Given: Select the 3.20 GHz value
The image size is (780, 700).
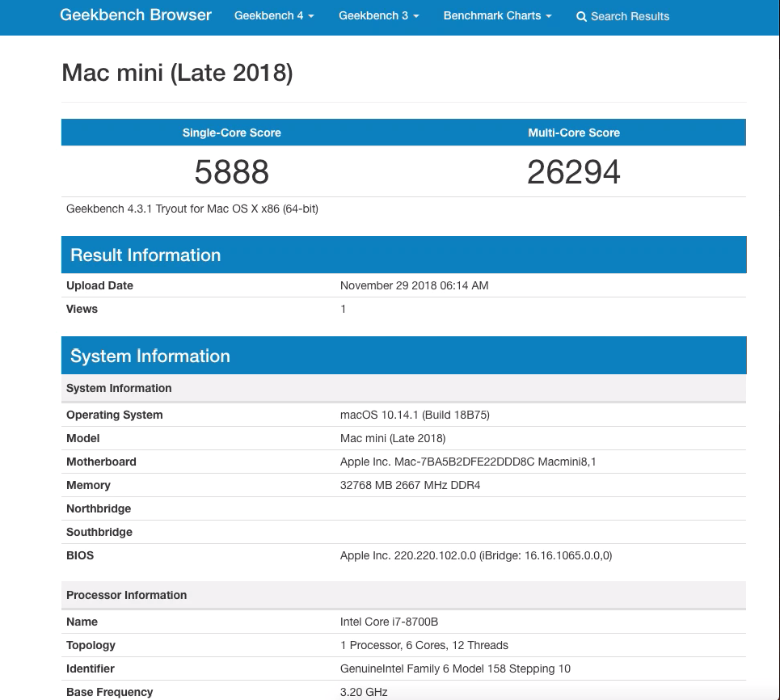Looking at the screenshot, I should [364, 692].
